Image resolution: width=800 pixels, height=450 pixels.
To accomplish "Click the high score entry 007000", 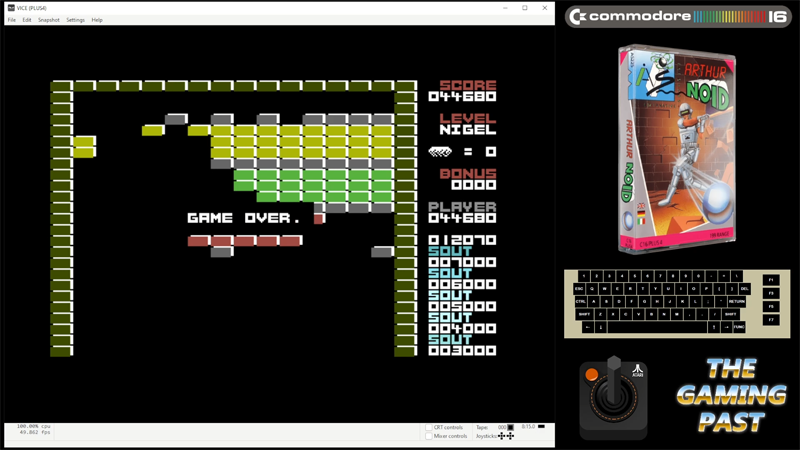I will pyautogui.click(x=462, y=262).
